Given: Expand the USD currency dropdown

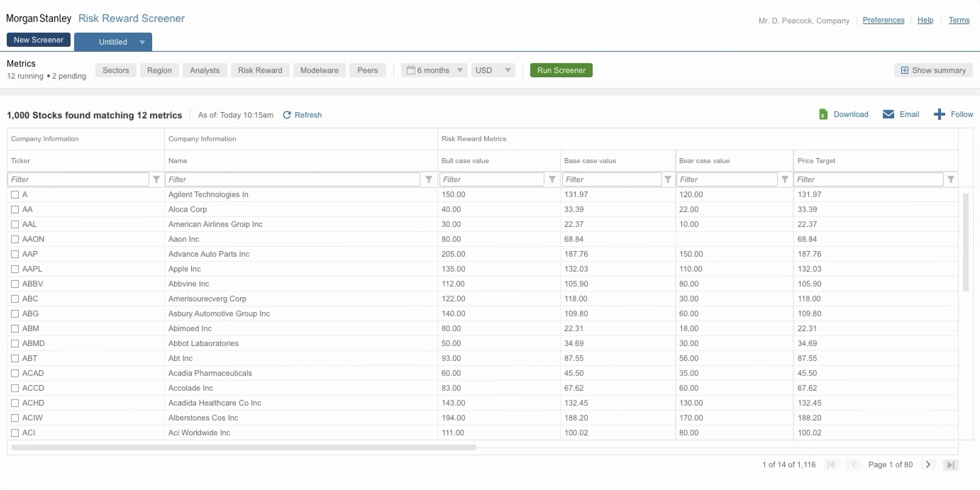Looking at the screenshot, I should (493, 71).
